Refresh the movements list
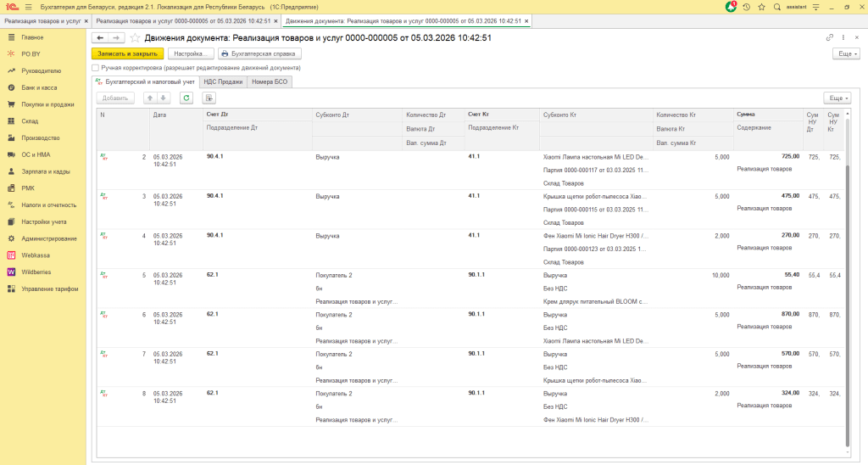Image resolution: width=868 pixels, height=465 pixels. 186,98
